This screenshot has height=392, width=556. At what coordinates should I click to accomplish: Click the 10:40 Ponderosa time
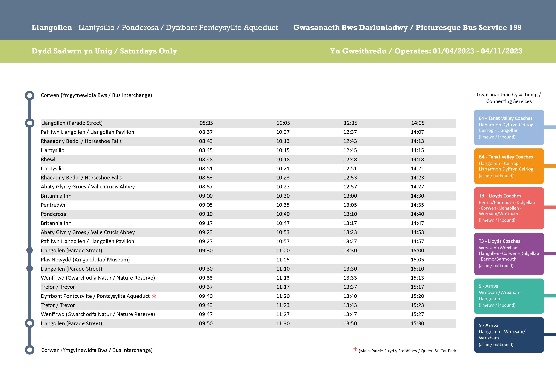click(283, 214)
